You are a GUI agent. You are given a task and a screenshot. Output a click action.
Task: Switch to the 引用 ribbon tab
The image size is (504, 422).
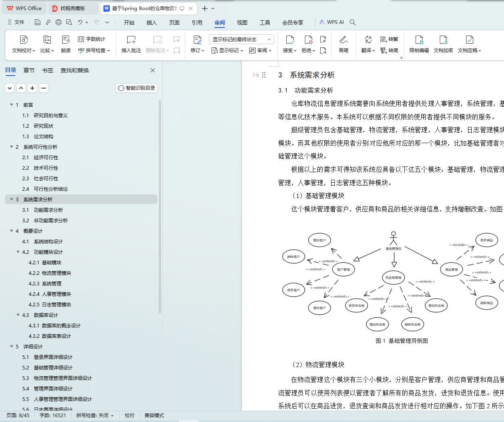coord(197,23)
